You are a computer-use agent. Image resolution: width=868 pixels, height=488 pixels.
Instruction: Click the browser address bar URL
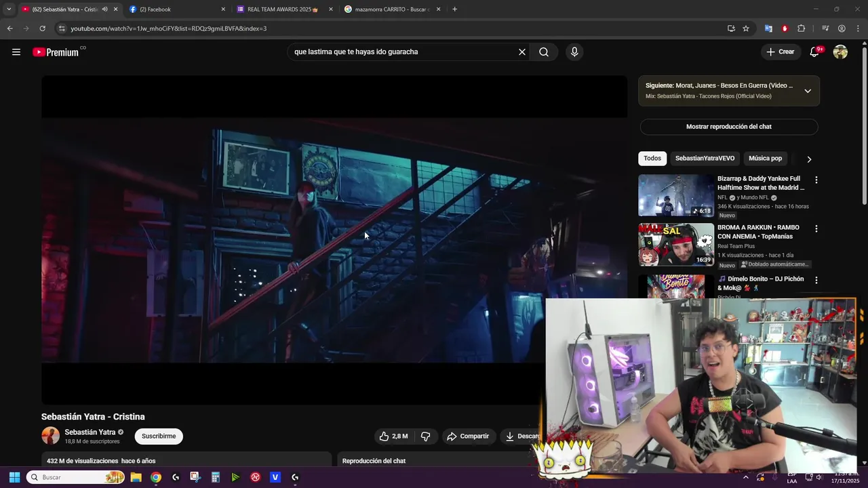click(x=168, y=28)
